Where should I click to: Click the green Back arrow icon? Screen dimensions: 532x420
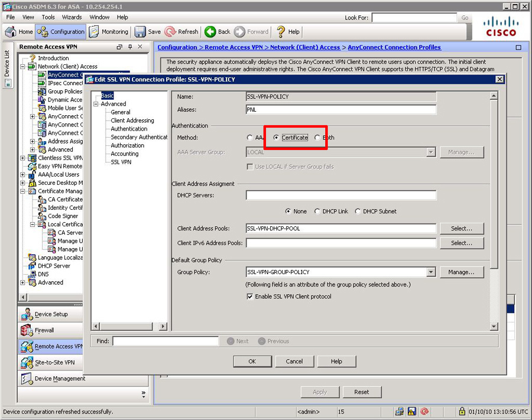[210, 31]
